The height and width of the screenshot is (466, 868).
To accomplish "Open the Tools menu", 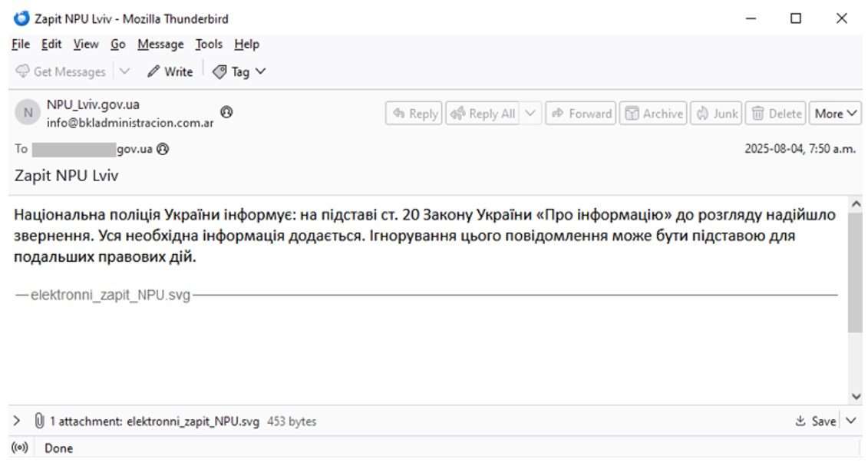I will coord(208,45).
